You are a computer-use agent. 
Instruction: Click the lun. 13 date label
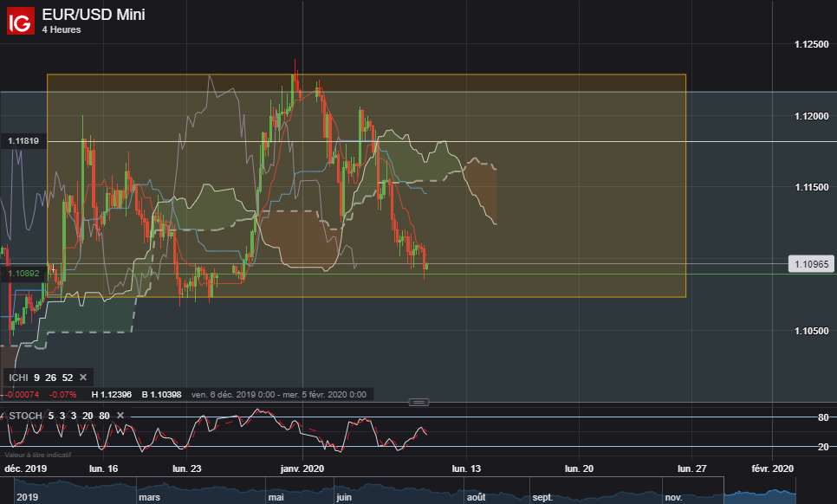pos(466,468)
